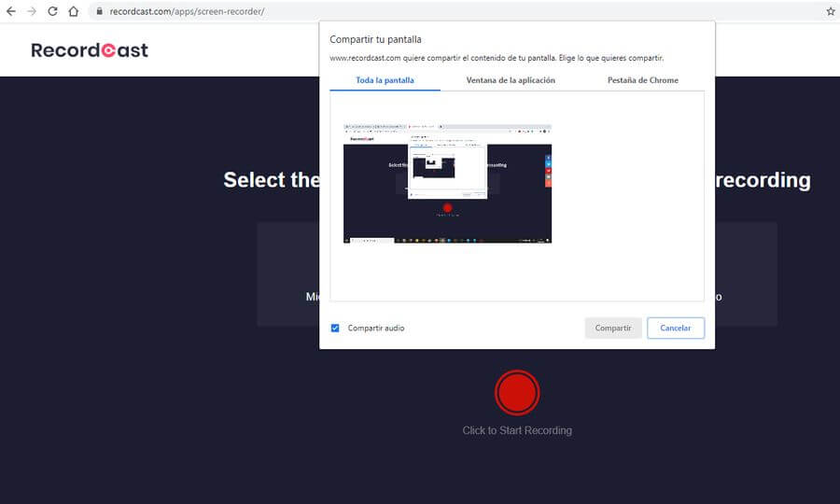
Task: Select the Toda la pantalla tab
Action: [385, 80]
